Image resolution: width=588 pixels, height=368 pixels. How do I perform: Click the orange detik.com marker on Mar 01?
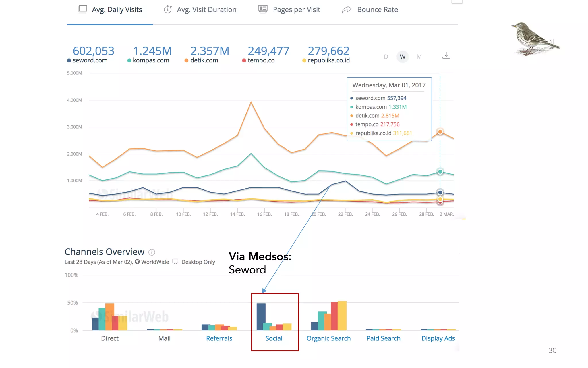coord(440,132)
